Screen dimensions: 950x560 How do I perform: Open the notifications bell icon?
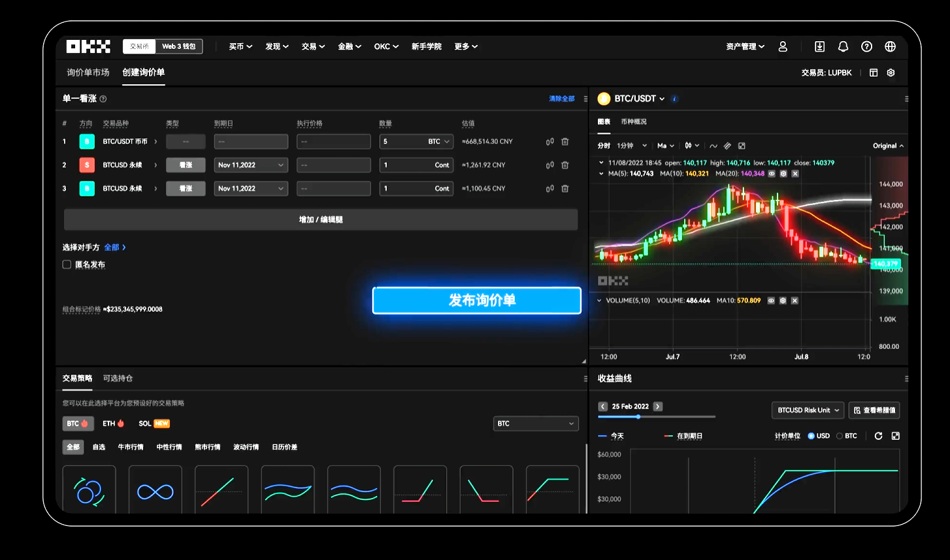pyautogui.click(x=844, y=46)
